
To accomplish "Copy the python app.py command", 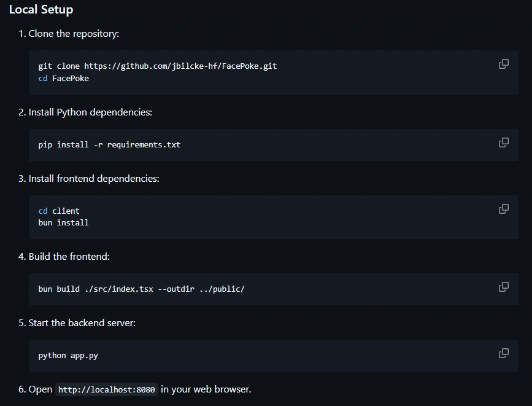I will [504, 353].
